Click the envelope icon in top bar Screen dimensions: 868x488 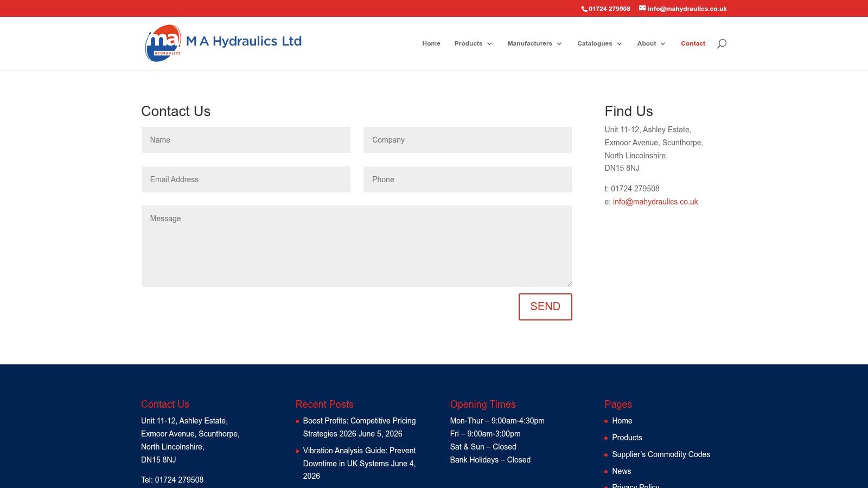pos(642,8)
